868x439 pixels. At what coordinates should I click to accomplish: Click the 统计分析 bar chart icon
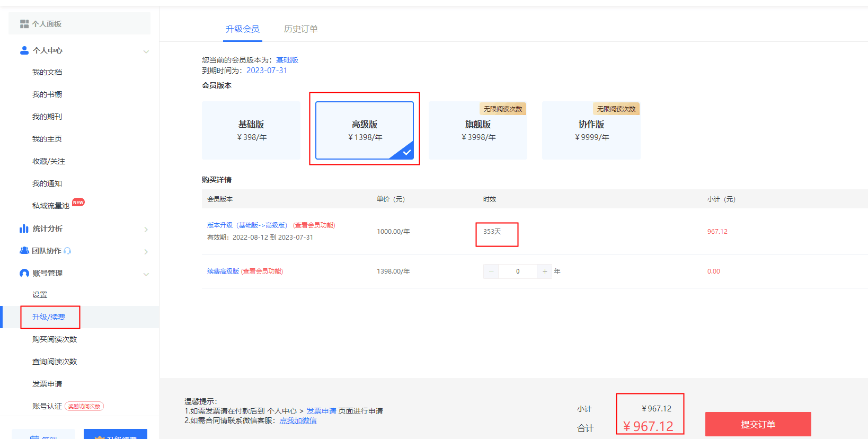click(x=24, y=229)
